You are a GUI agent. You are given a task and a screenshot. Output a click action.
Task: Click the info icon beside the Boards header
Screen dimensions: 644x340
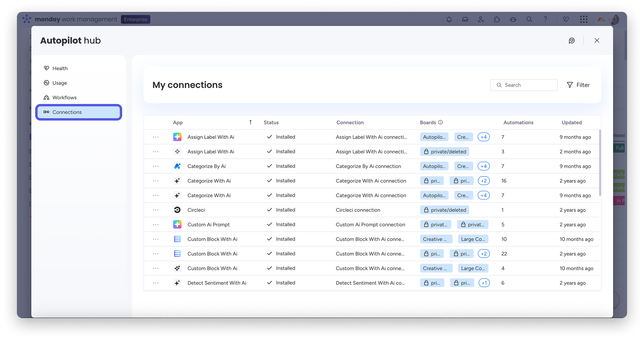point(441,122)
